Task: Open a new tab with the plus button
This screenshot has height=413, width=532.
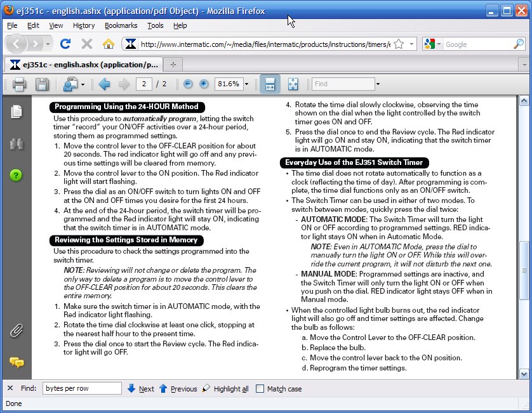Action: [173, 65]
